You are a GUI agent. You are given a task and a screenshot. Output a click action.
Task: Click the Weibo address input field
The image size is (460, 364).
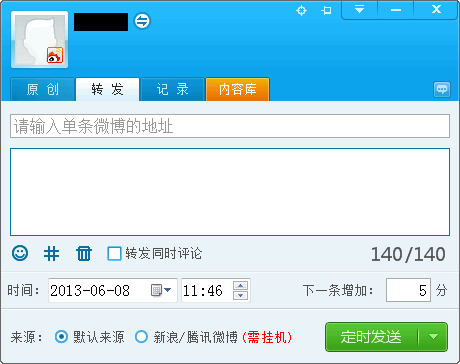click(230, 126)
